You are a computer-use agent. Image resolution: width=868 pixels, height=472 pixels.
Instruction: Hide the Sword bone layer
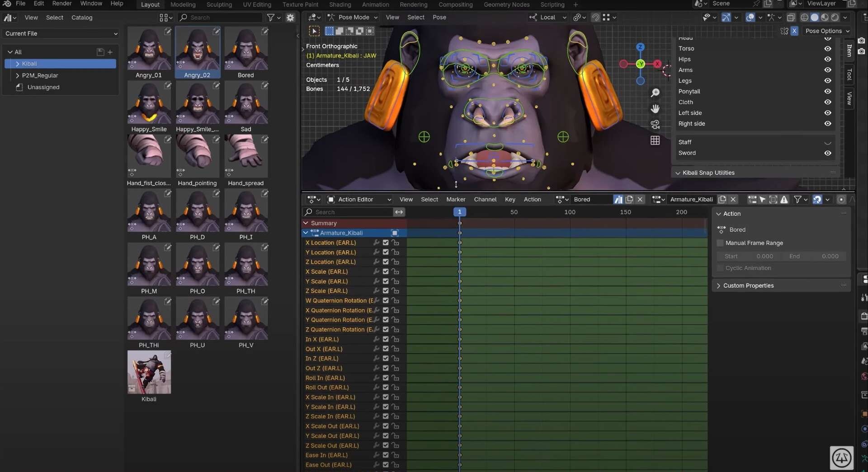click(828, 153)
